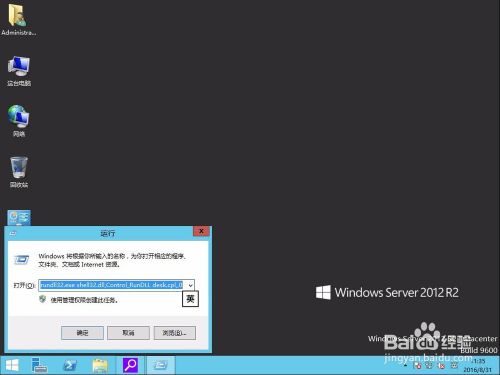Click the Run dialog title bar icon
This screenshot has width=500, height=375.
pos(13,233)
